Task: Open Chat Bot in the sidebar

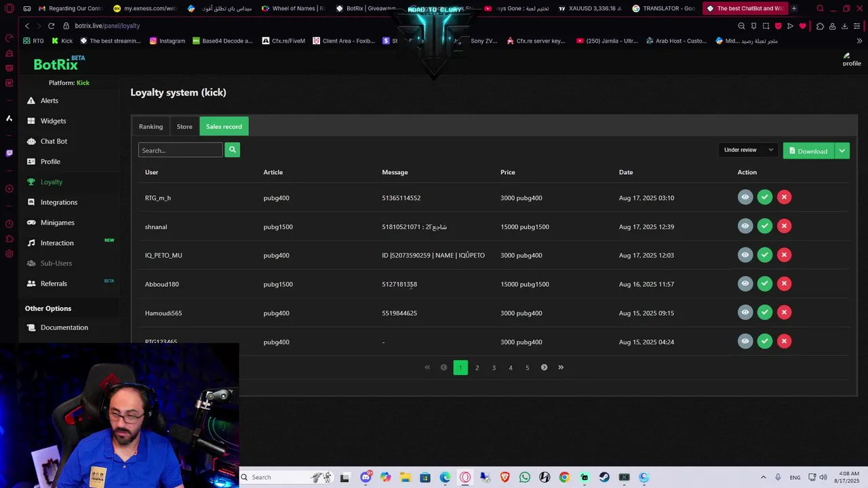Action: [x=54, y=141]
